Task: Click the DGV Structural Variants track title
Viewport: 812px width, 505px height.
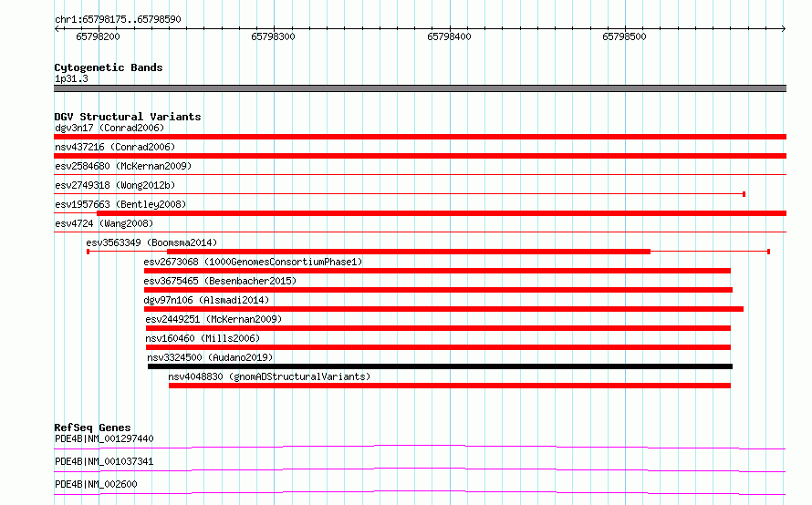Action: click(x=128, y=117)
